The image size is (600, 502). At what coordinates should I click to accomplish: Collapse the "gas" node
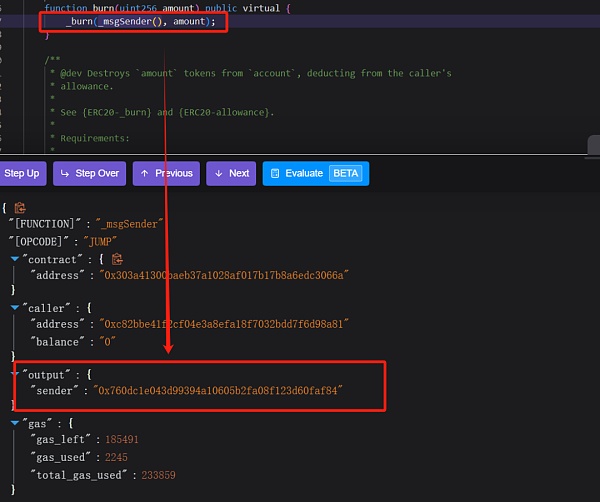coord(14,422)
